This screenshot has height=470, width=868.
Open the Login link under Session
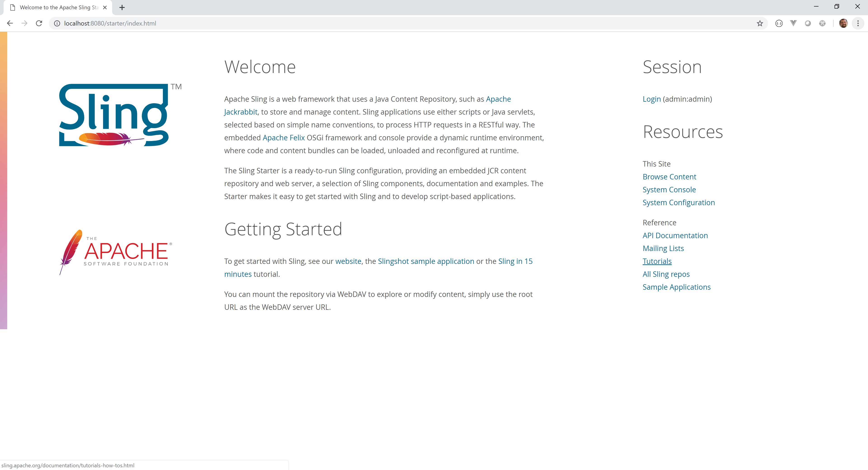coord(651,99)
